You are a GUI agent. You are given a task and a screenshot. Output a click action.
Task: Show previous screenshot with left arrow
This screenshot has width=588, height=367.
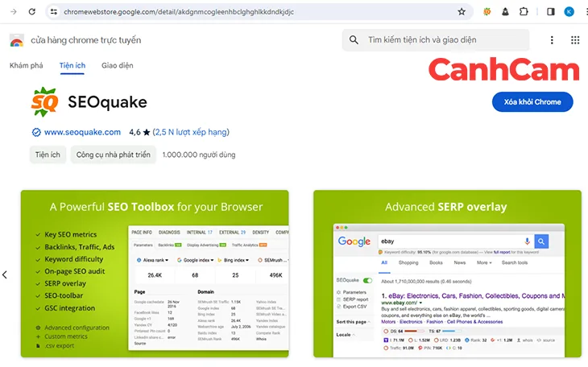point(5,274)
